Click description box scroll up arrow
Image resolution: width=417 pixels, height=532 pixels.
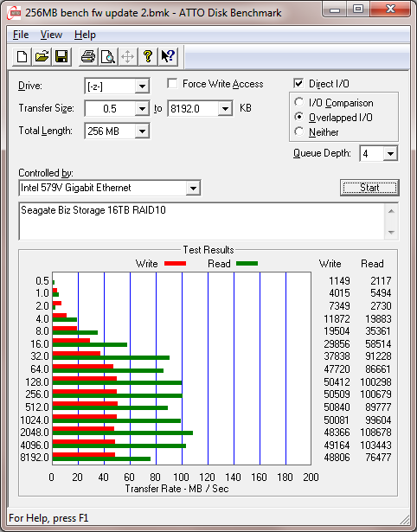391,211
